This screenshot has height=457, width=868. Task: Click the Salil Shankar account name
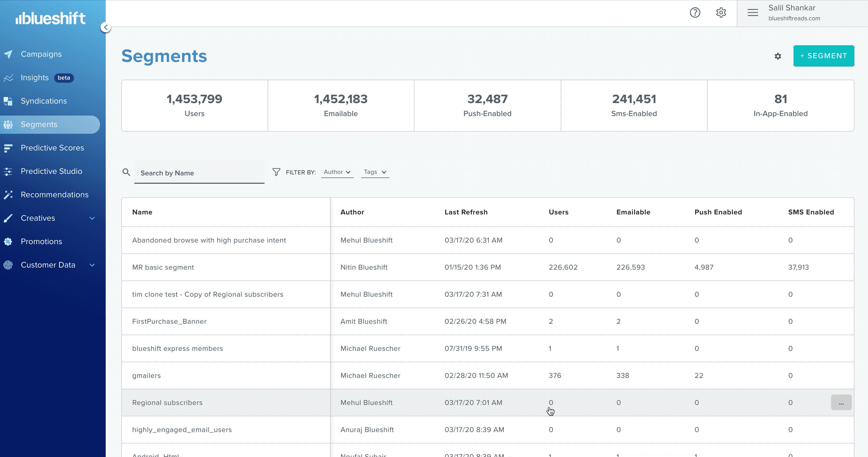click(792, 8)
